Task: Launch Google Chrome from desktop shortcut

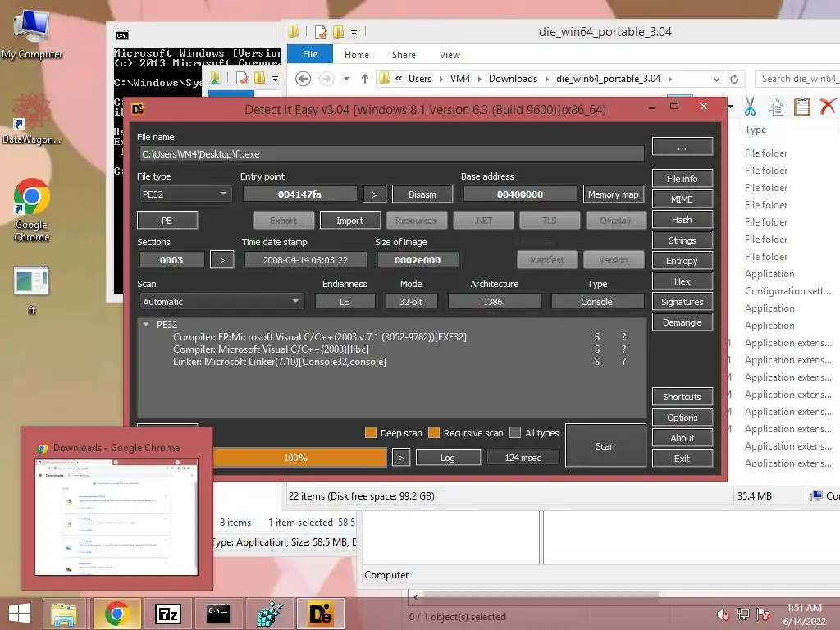Action: pos(32,210)
